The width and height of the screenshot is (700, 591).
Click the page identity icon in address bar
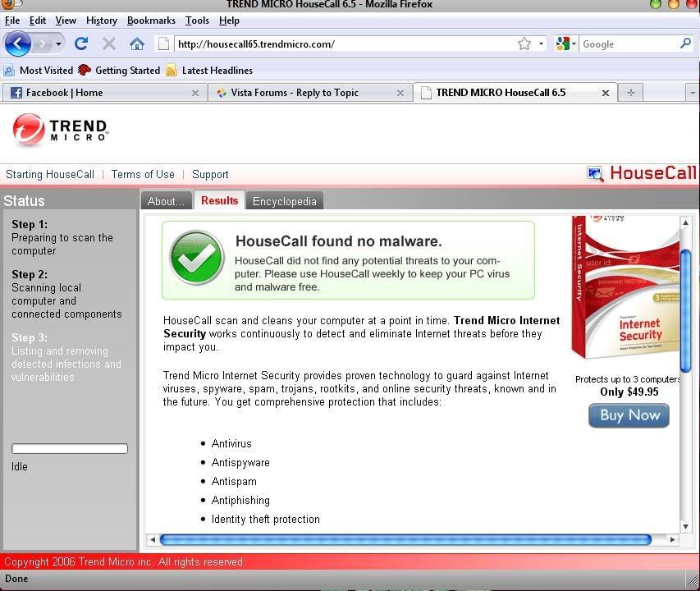pyautogui.click(x=164, y=44)
